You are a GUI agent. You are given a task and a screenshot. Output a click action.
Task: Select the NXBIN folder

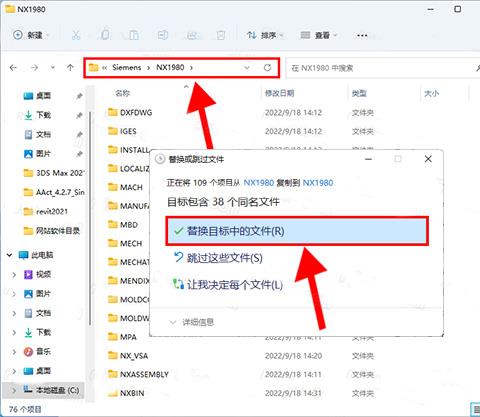126,393
